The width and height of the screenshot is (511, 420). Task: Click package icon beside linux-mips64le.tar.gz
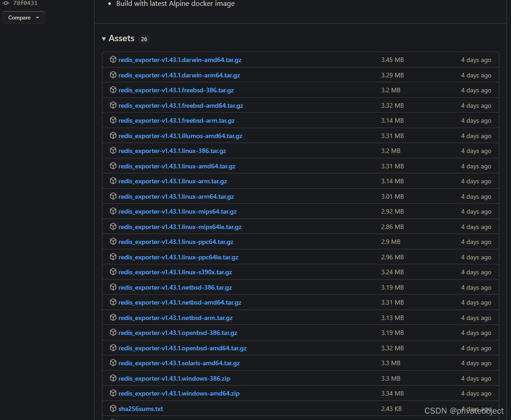(x=113, y=226)
